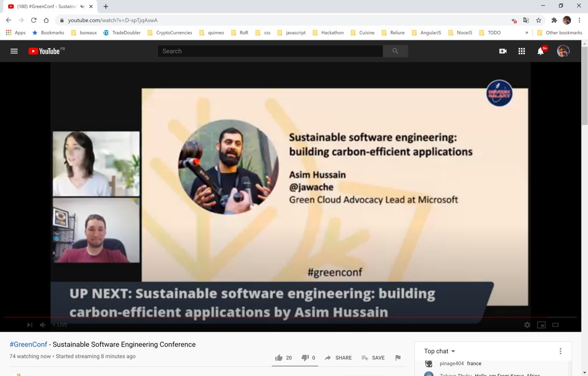Open the notifications bell
Viewport: 588px width, 376px height.
point(541,50)
